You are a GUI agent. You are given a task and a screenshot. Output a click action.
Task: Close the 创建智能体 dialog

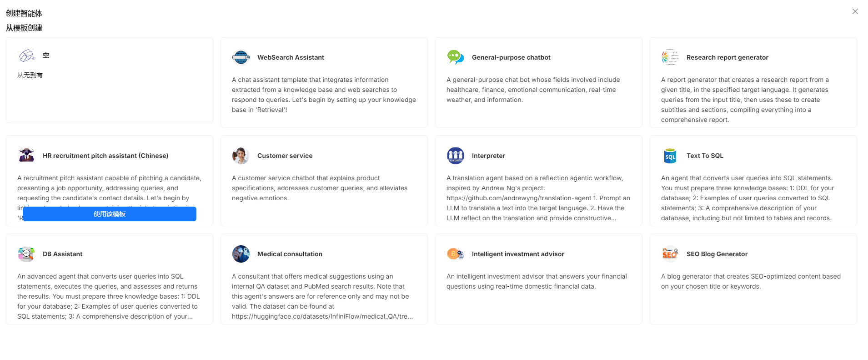[855, 11]
